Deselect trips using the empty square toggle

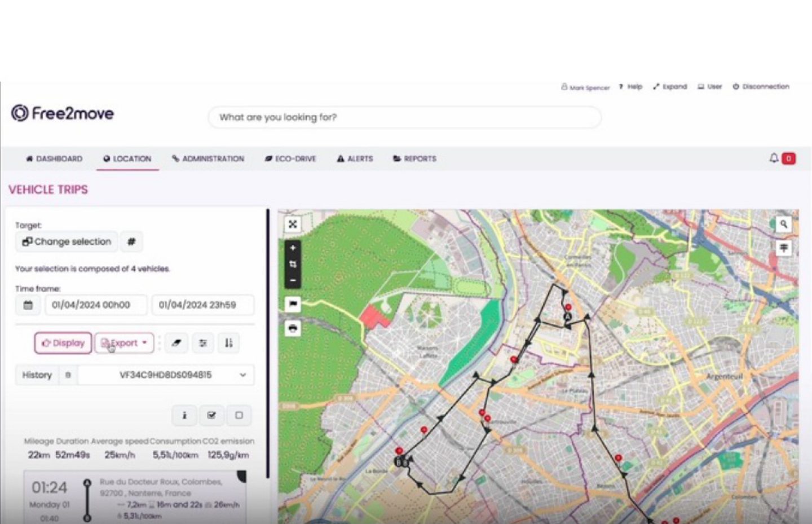(239, 415)
